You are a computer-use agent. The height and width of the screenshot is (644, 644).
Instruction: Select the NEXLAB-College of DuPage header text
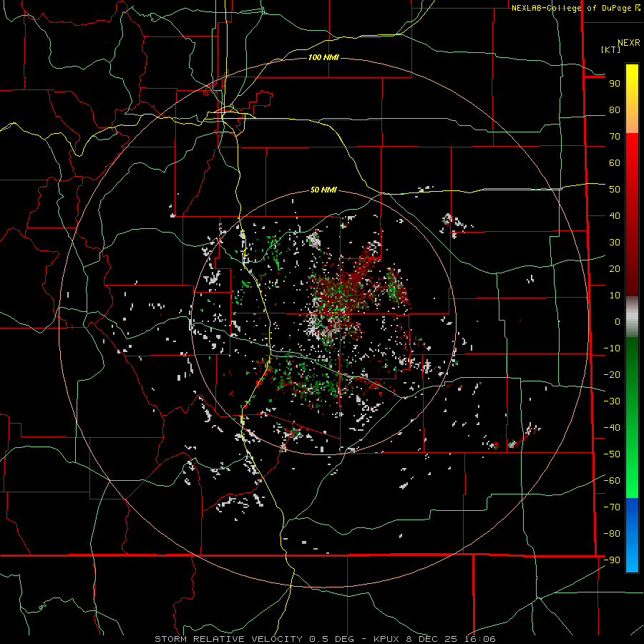576,8
